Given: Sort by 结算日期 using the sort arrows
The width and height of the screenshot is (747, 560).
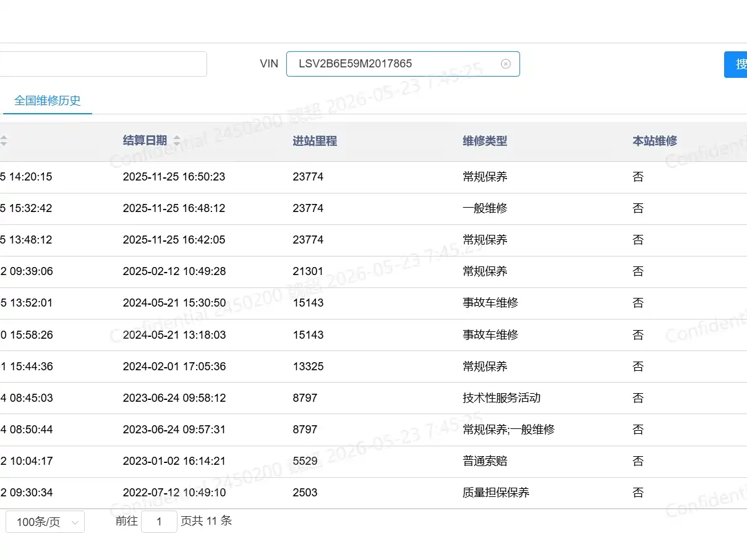Looking at the screenshot, I should click(177, 140).
